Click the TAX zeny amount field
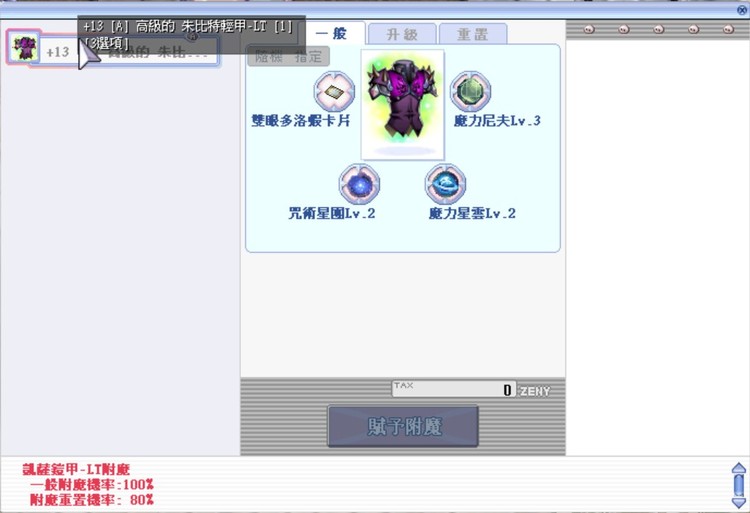750x513 pixels. (453, 389)
